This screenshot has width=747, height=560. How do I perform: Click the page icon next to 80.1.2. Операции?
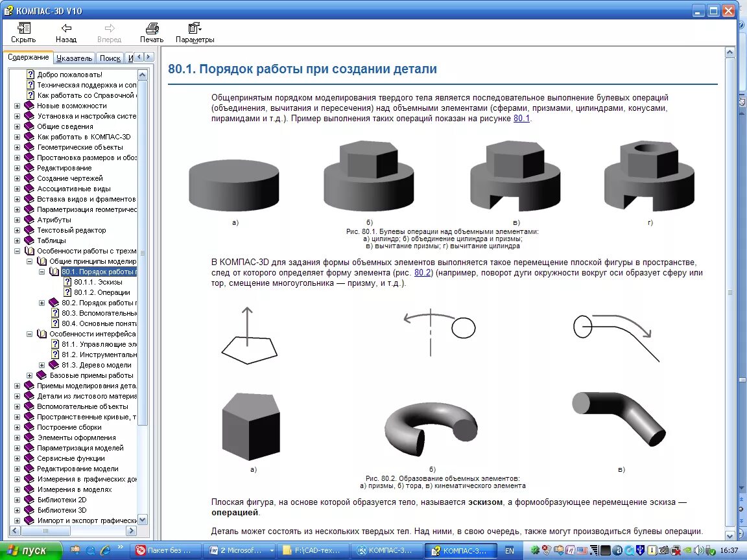[x=67, y=292]
